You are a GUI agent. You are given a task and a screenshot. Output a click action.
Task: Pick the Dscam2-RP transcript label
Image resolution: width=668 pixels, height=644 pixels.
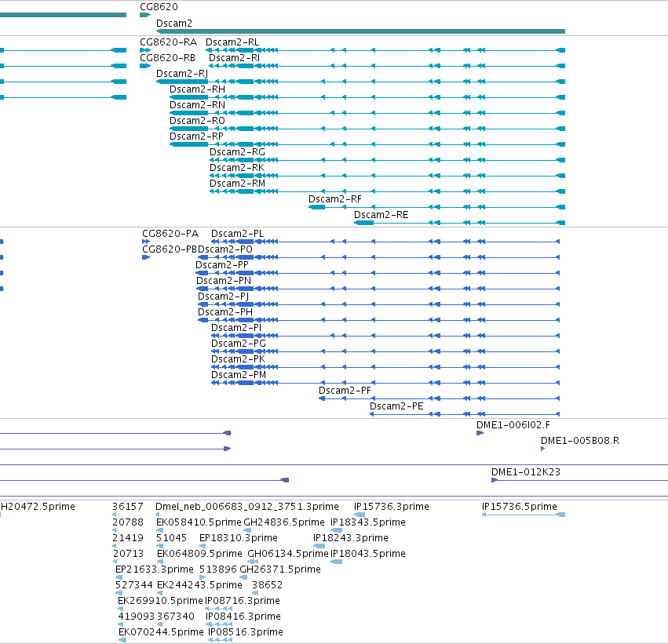(x=196, y=136)
